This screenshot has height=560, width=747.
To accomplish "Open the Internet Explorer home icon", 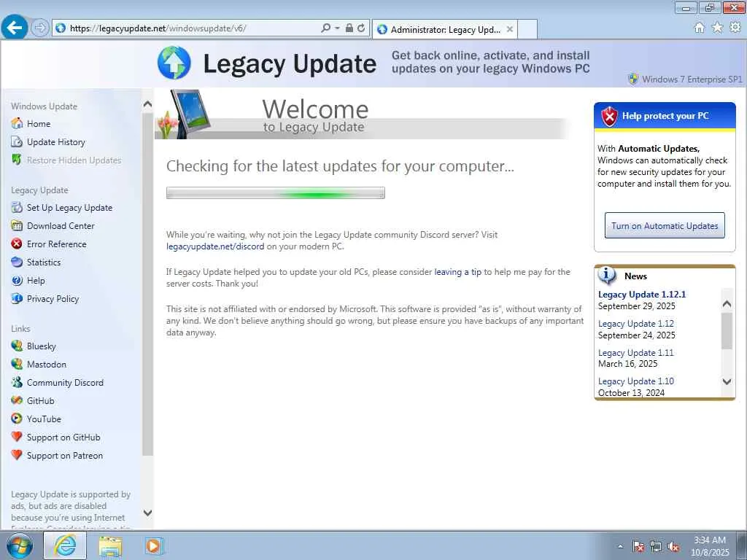I will click(700, 28).
